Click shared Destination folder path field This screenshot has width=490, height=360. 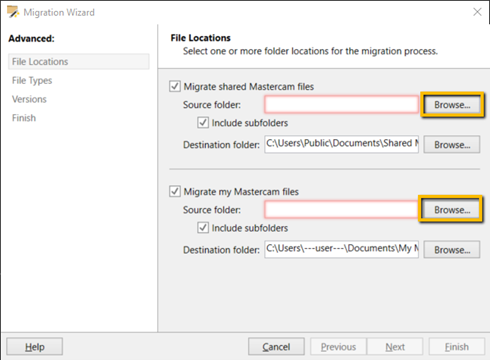click(342, 144)
